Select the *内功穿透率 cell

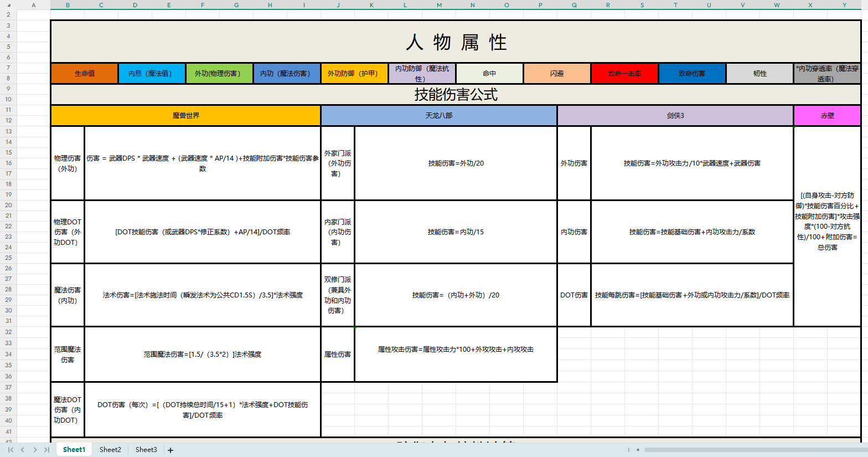click(x=827, y=73)
